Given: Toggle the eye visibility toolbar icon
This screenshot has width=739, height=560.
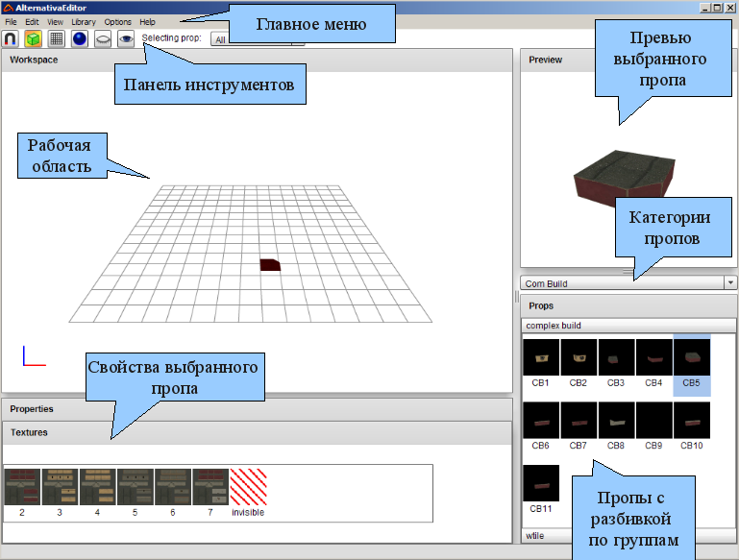Looking at the screenshot, I should point(126,39).
